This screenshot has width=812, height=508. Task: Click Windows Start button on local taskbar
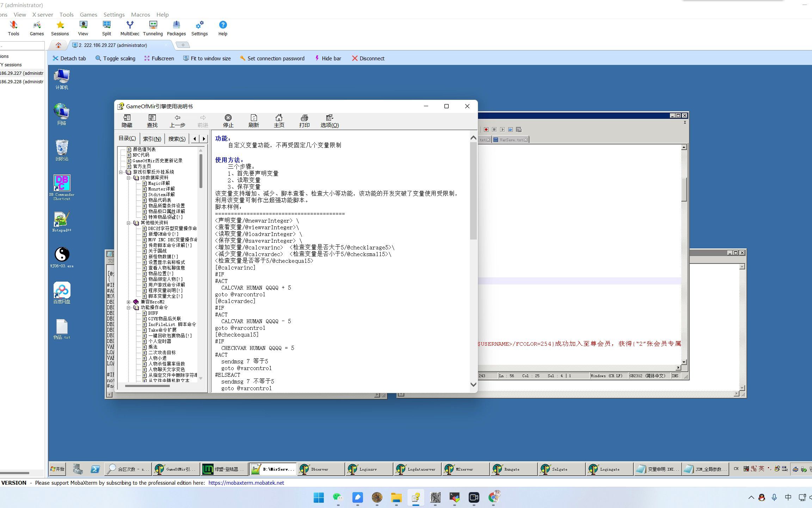click(319, 497)
